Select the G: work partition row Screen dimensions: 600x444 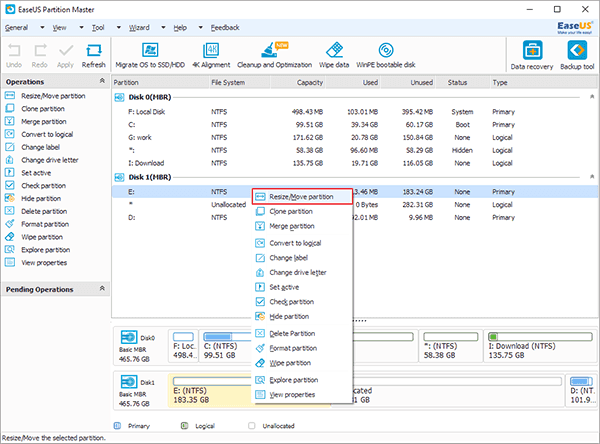click(x=355, y=137)
